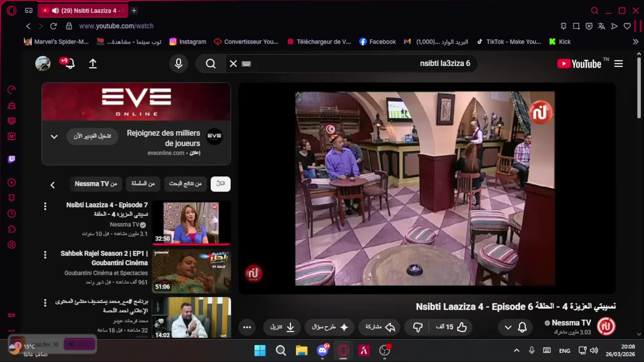This screenshot has height=362, width=644.
Task: Open the YouTube account avatar menu
Action: point(43,64)
